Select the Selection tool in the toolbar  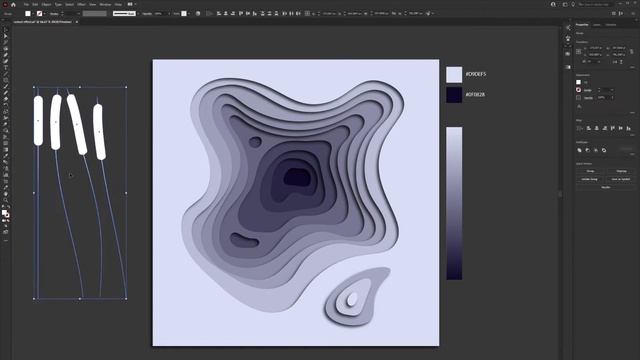pos(5,30)
